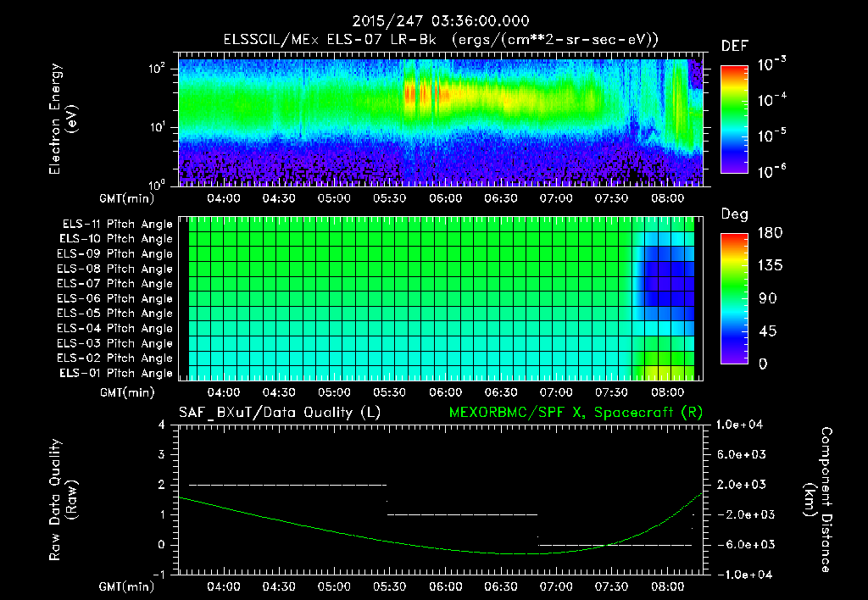Viewport: 868px width, 600px height.
Task: Click the 45 value on Deg scale
Action: pos(768,331)
